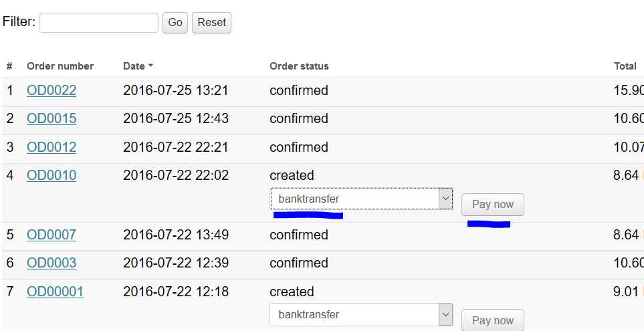Click Pay now for order OD0010
644x331 pixels.
493,205
